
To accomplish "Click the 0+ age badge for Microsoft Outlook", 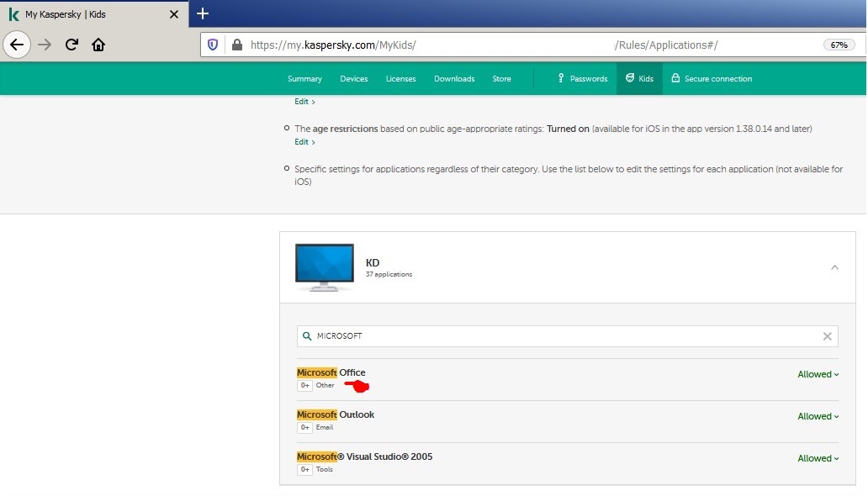I will (305, 427).
